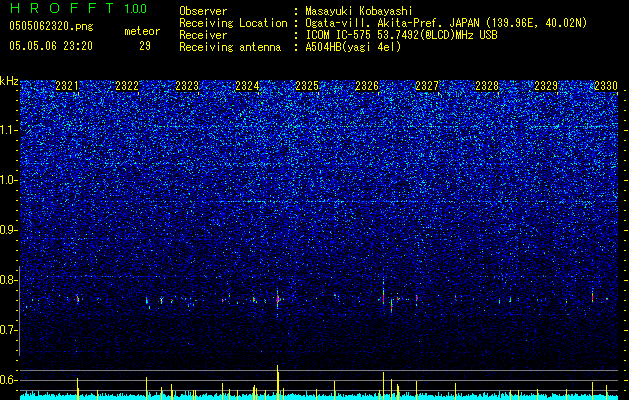Select the filename 0505062320.png
This screenshot has height=400, width=629.
click(x=51, y=27)
